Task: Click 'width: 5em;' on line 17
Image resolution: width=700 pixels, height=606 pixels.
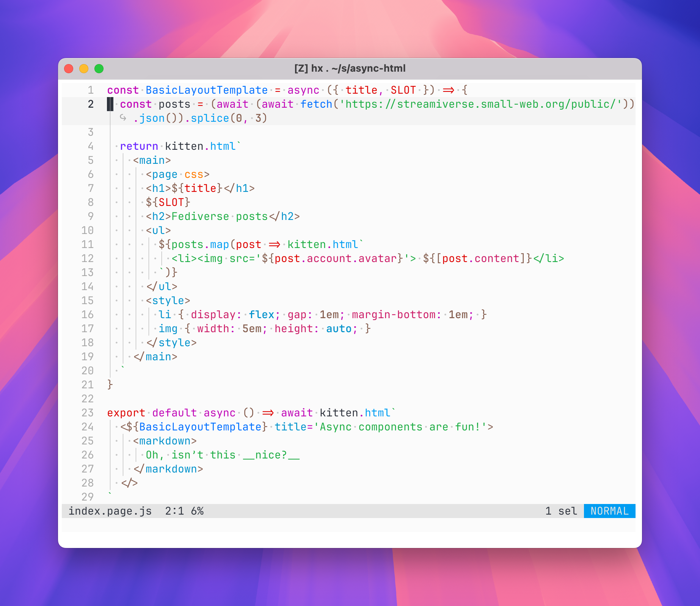Action: (232, 329)
